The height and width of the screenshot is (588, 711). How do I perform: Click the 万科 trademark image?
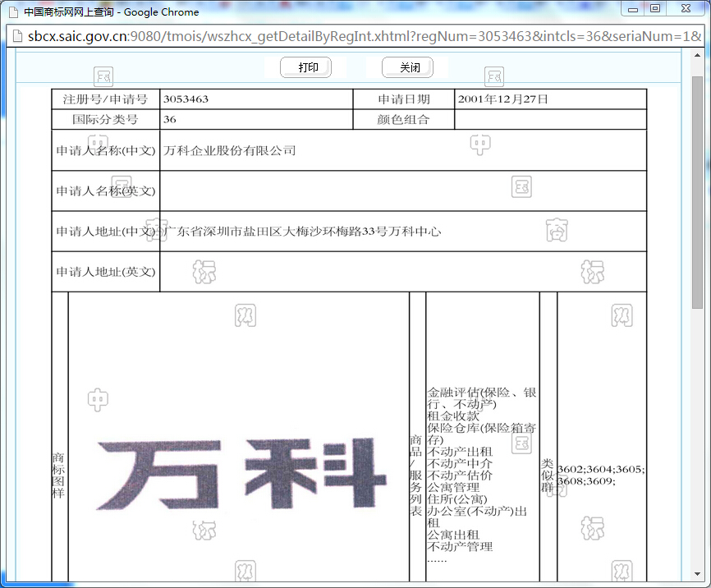point(241,473)
